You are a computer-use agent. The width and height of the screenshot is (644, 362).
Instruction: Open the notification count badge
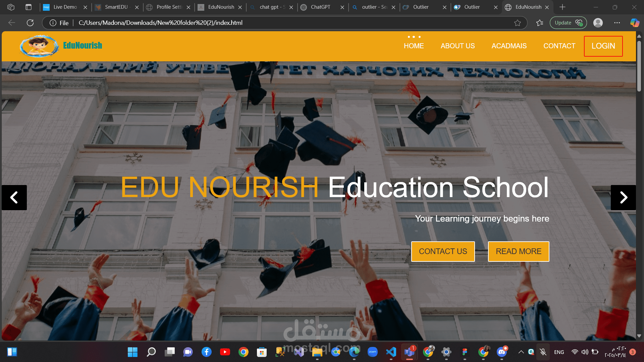click(x=633, y=352)
